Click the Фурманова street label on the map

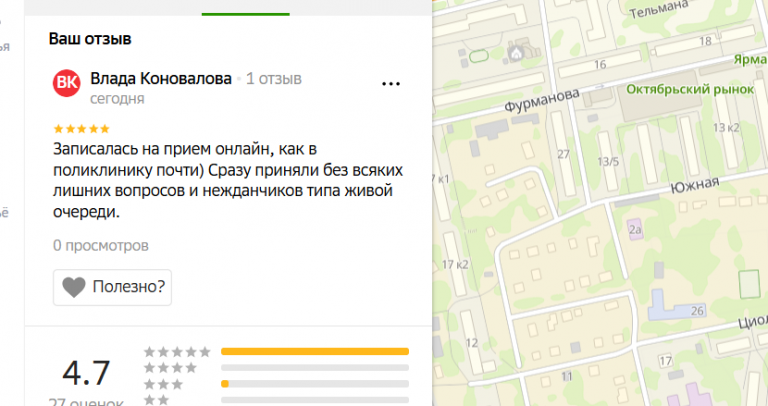(542, 100)
